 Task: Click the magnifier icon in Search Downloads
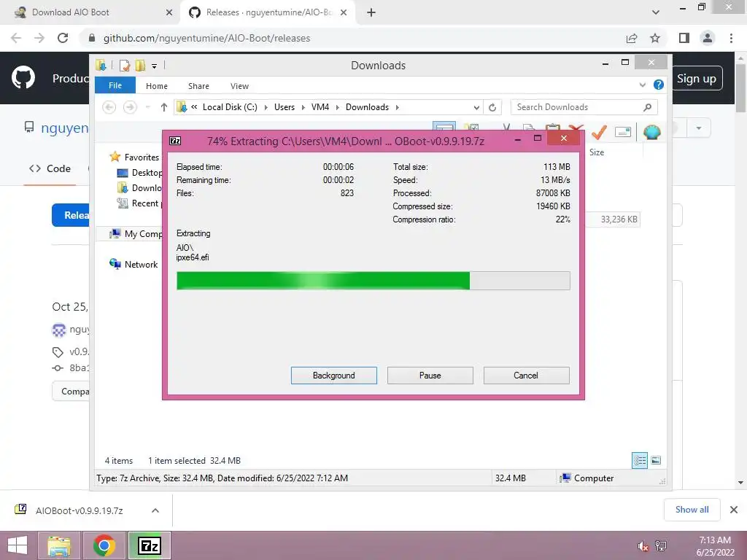[647, 107]
